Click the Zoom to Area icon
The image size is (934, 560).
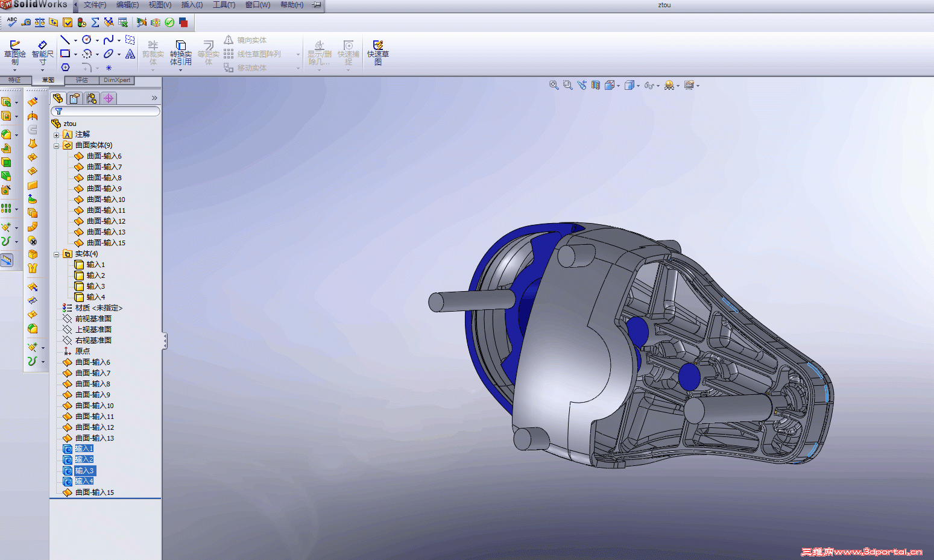pyautogui.click(x=567, y=86)
